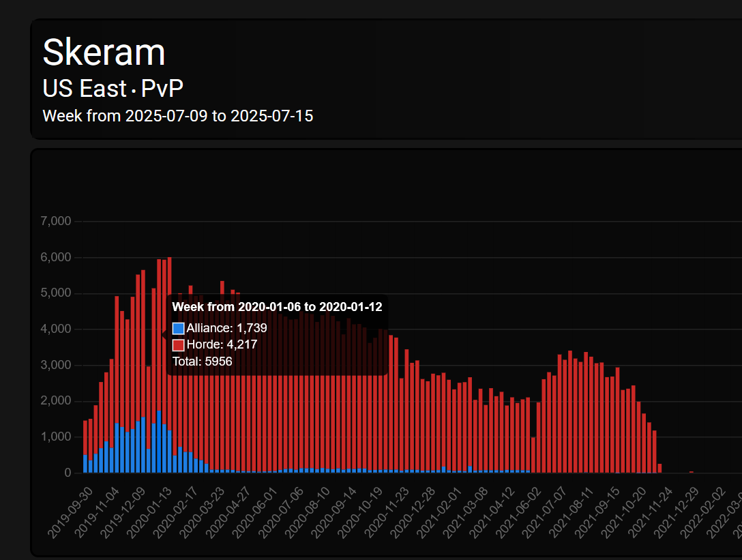Click the 0 y-axis label

(68, 473)
